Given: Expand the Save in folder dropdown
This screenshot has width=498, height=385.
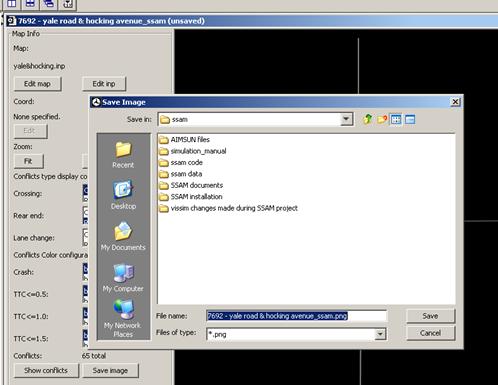Looking at the screenshot, I should coord(346,119).
